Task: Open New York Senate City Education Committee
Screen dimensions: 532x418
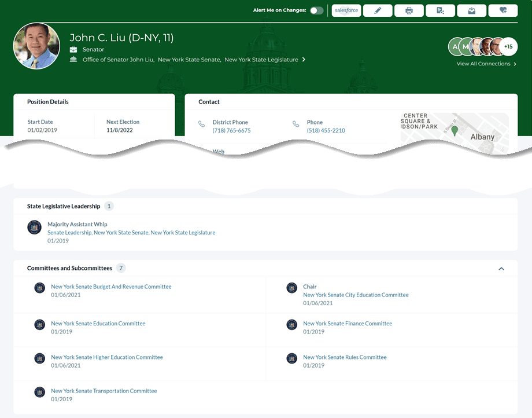Action: [x=356, y=295]
